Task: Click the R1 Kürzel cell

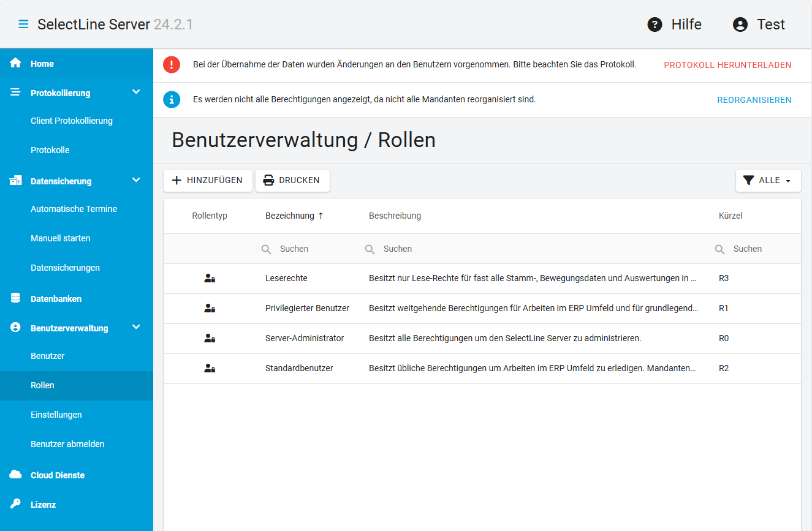Action: click(724, 308)
